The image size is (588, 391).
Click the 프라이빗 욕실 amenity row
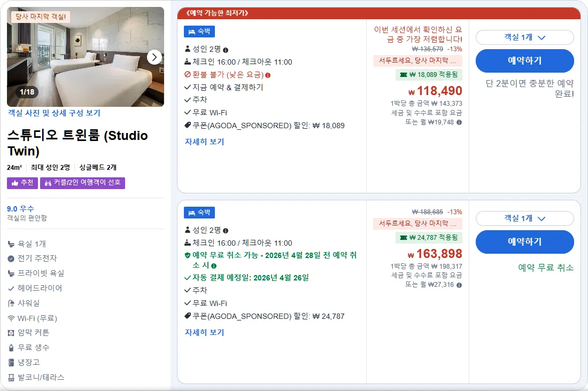coord(36,273)
